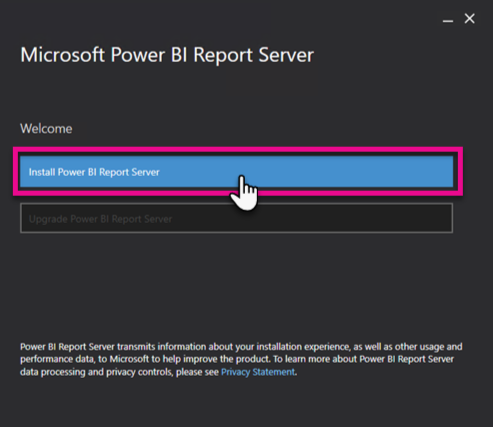
Task: Click the word Welcome above the buttons
Action: [46, 129]
